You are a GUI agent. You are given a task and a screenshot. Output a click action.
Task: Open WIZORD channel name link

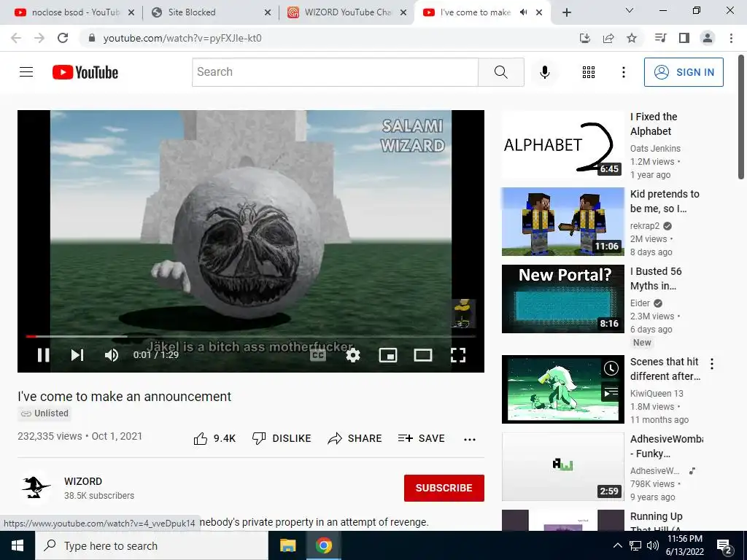83,481
